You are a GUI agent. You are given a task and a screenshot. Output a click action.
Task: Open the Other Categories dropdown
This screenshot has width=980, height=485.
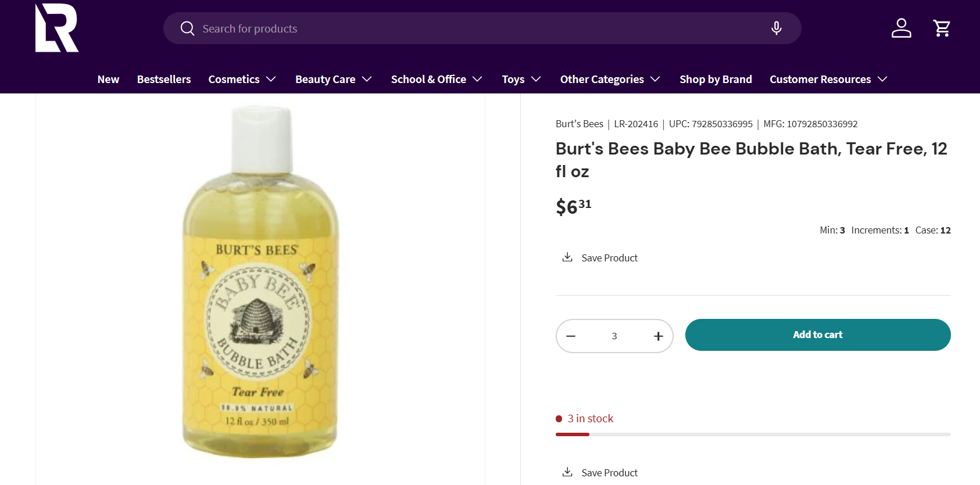point(610,79)
